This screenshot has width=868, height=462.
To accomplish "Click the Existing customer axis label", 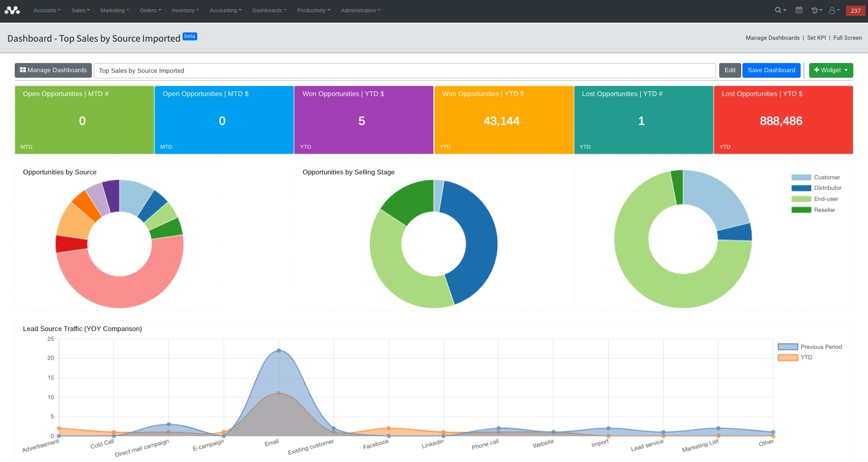I will click(311, 447).
